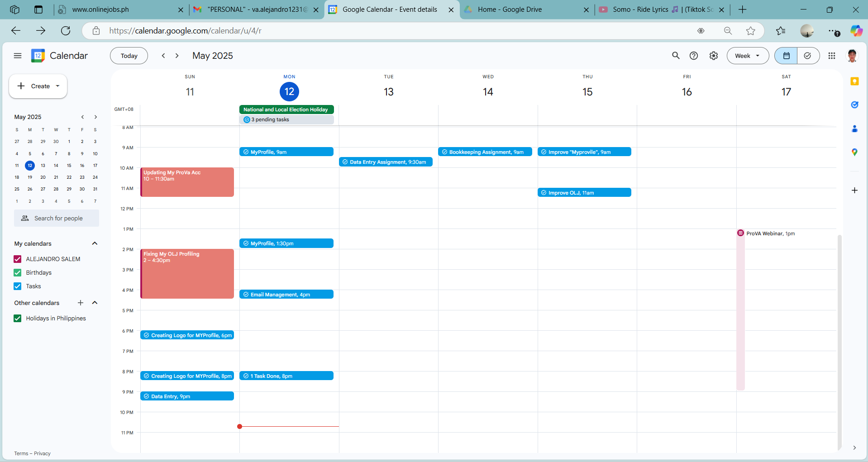Open Data Entry Assignment 9:30am task
The height and width of the screenshot is (462, 868).
coord(386,162)
